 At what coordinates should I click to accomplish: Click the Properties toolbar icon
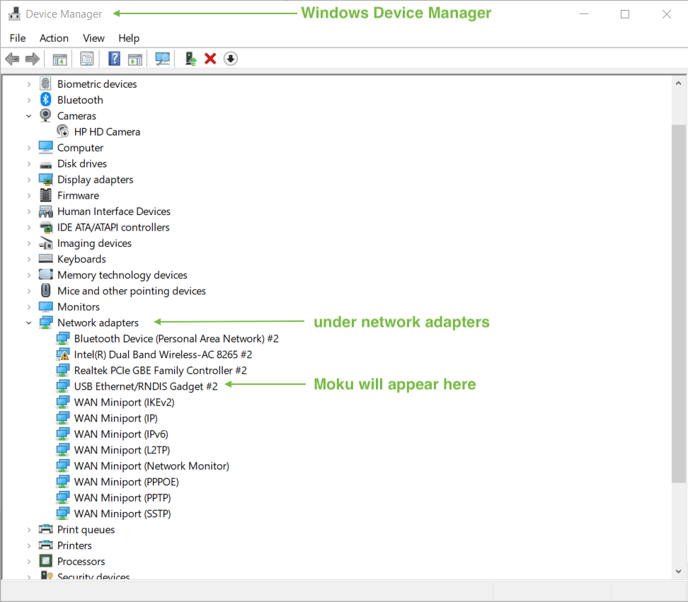pos(87,59)
